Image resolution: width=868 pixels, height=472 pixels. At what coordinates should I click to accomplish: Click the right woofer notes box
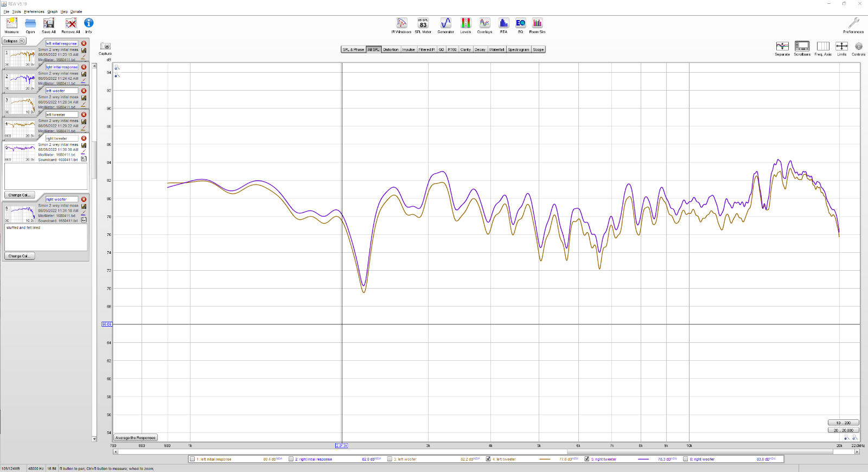46,237
